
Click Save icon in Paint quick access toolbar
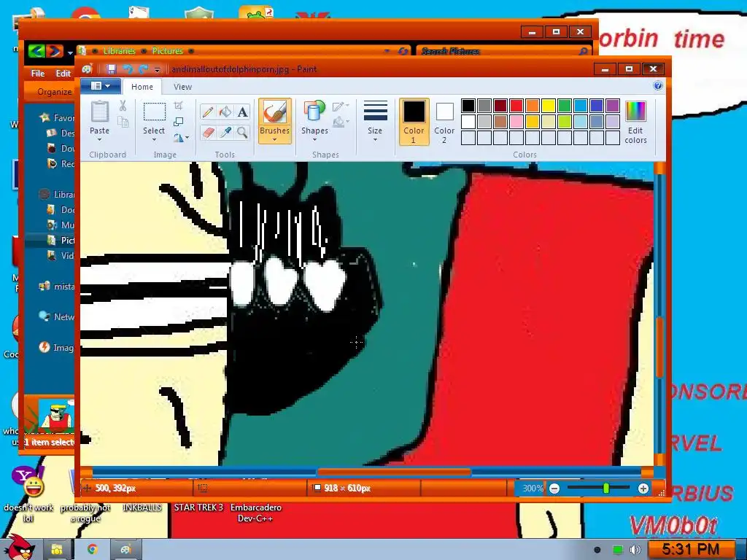[111, 69]
